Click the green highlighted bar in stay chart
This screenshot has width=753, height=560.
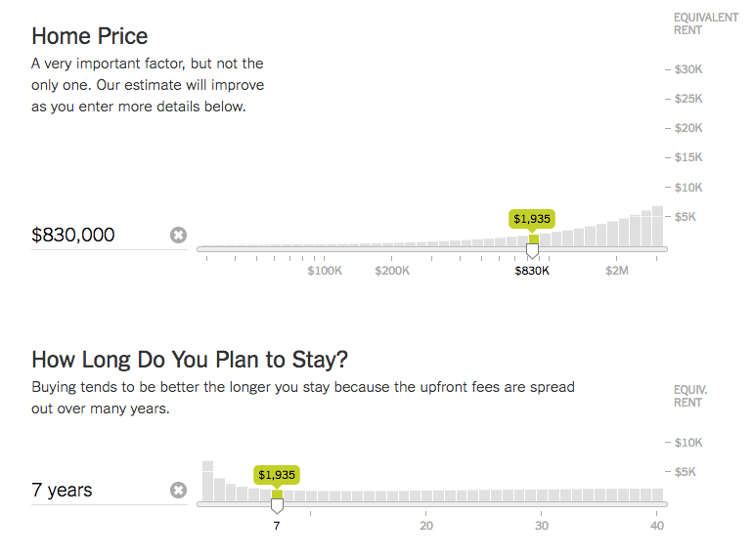coord(277,495)
